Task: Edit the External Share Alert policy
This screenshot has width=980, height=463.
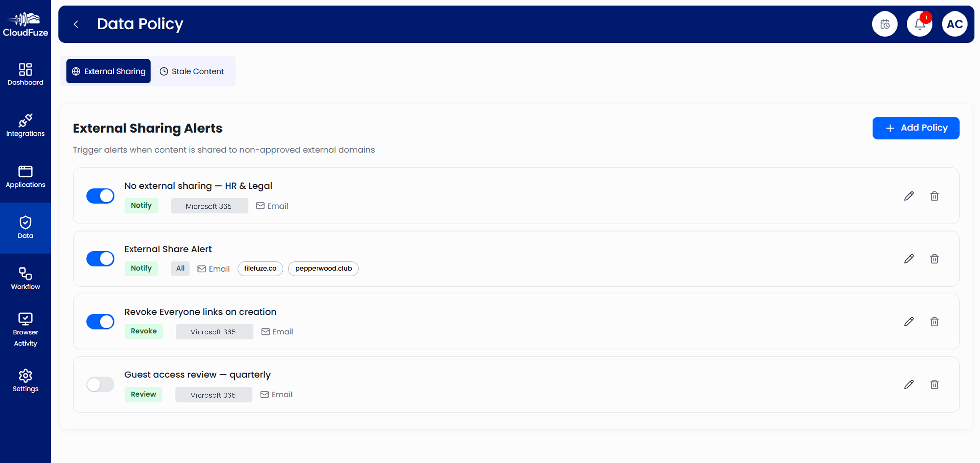Action: click(x=909, y=259)
